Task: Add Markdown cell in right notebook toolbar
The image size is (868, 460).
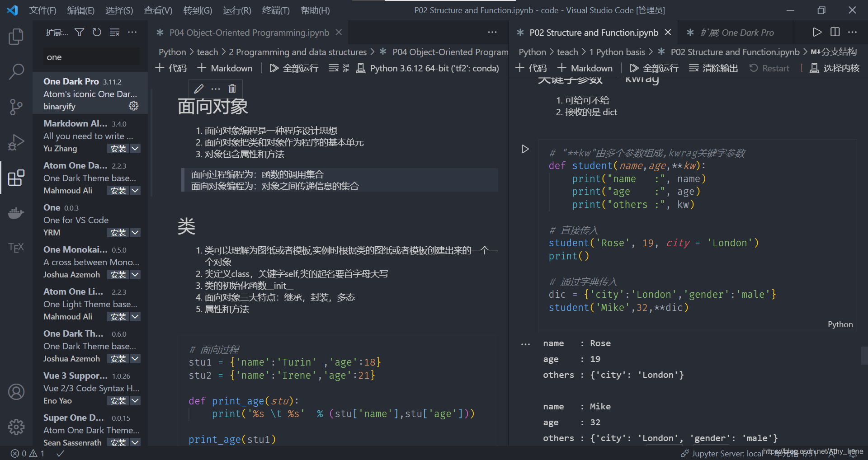Action: (585, 68)
